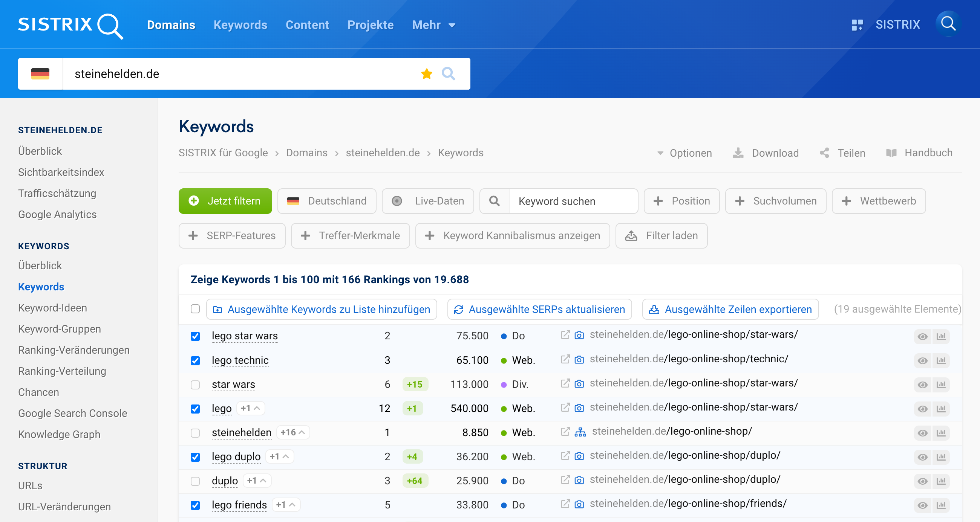Click the favorite star in domain search bar
Image resolution: width=980 pixels, height=522 pixels.
(x=426, y=74)
